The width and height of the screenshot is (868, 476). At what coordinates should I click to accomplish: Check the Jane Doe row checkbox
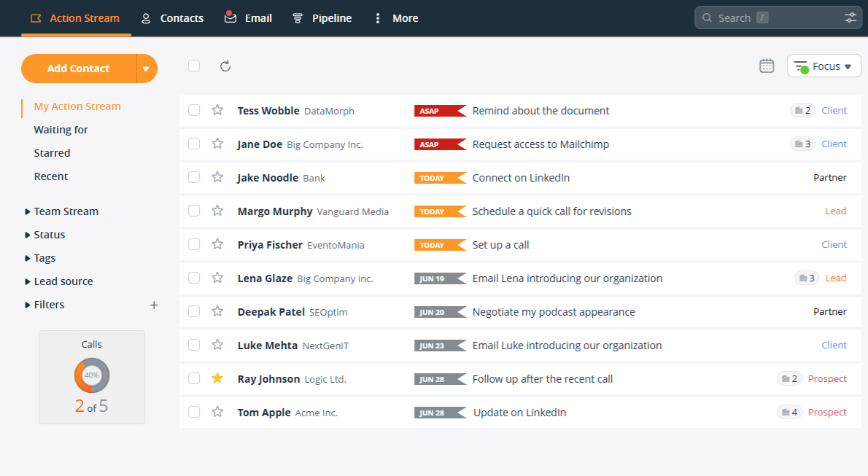pos(194,144)
